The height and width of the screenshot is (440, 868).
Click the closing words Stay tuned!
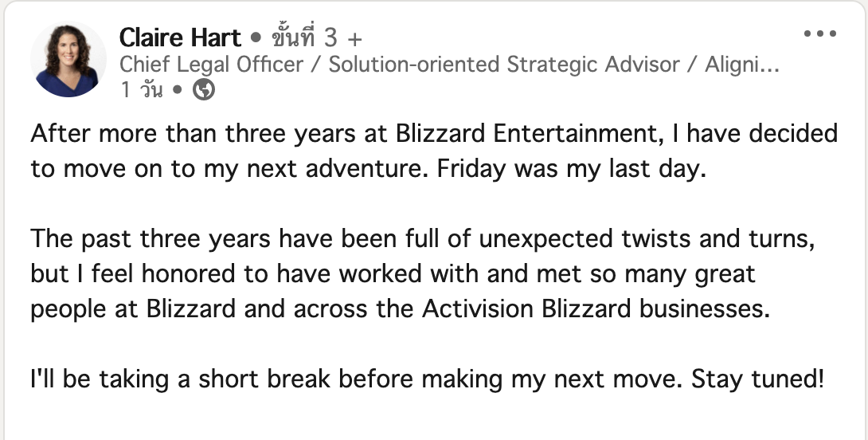coord(758,379)
